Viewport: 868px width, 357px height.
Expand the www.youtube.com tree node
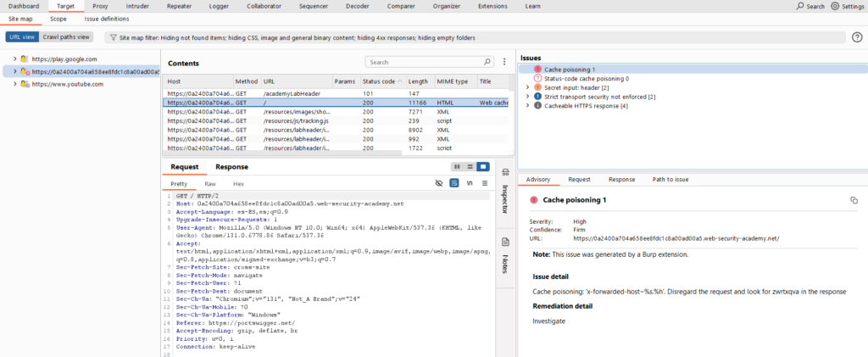pos(14,85)
